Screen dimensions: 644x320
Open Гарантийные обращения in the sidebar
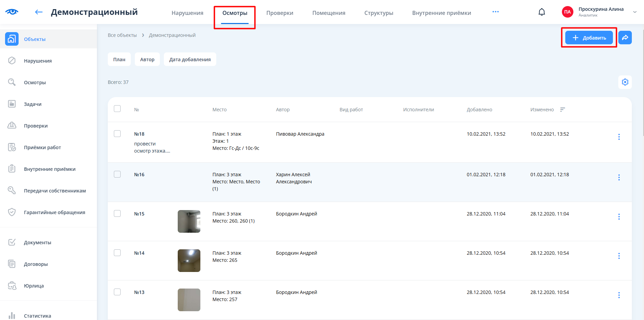coord(54,212)
